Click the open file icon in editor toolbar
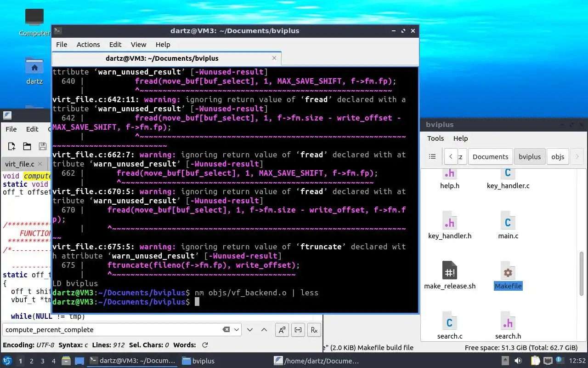 [27, 146]
